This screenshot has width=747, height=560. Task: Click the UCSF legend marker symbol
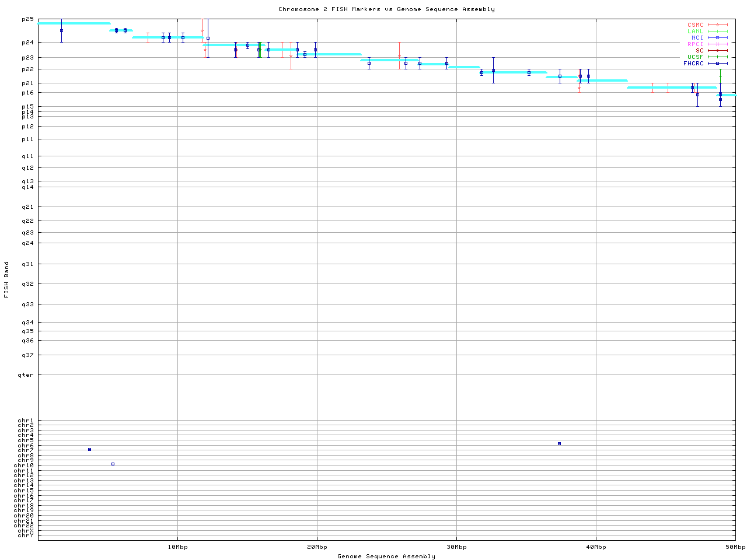pos(717,57)
